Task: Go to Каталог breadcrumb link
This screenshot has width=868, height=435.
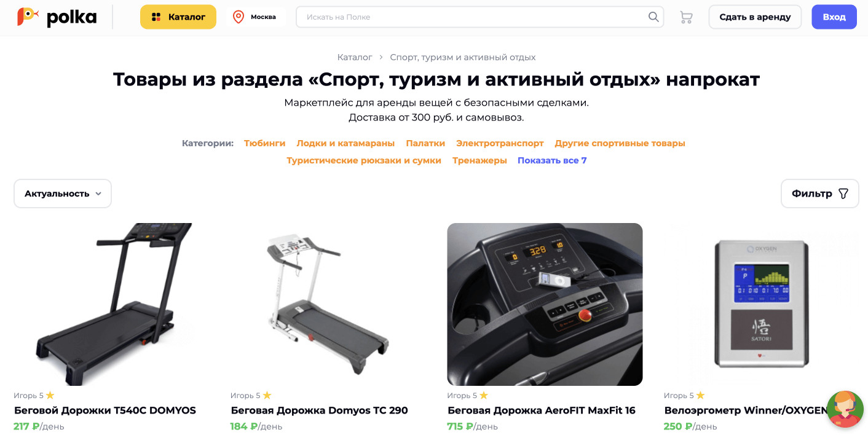Action: (x=355, y=57)
